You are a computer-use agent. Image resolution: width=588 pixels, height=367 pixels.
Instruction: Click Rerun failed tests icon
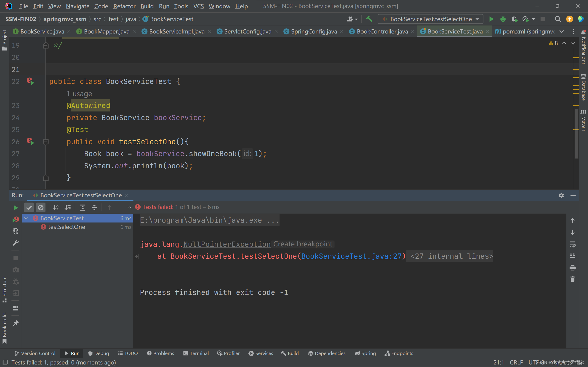tap(16, 220)
